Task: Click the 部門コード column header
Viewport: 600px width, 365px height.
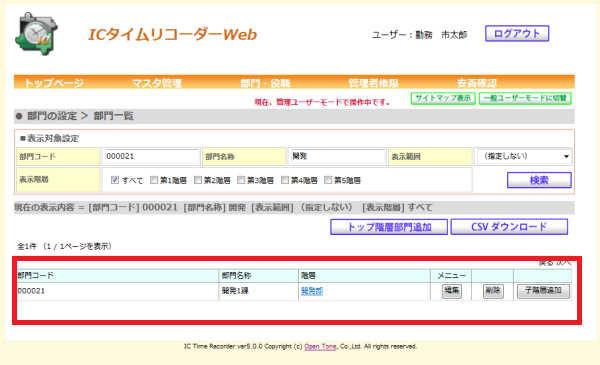Action: click(x=118, y=275)
